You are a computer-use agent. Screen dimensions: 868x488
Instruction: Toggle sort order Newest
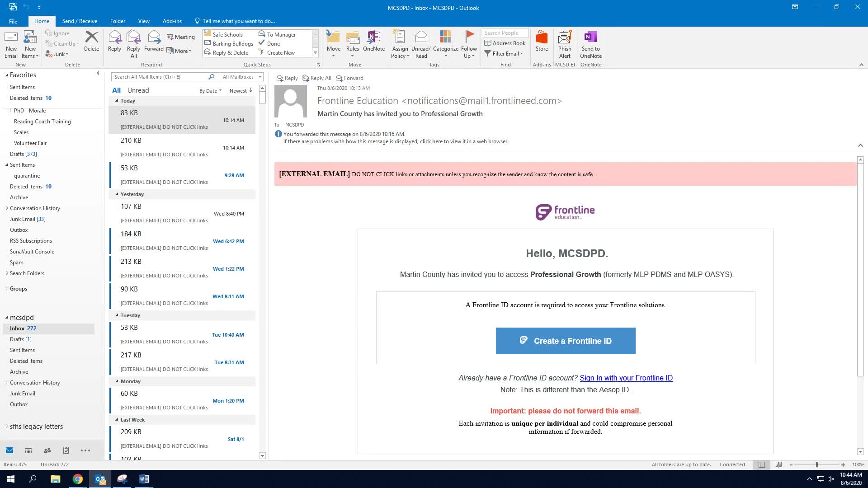(x=241, y=91)
